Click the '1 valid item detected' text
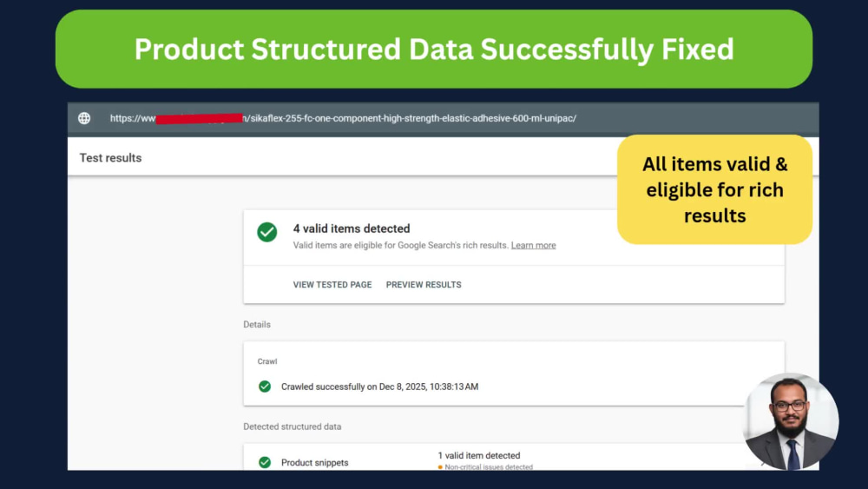 pos(479,455)
